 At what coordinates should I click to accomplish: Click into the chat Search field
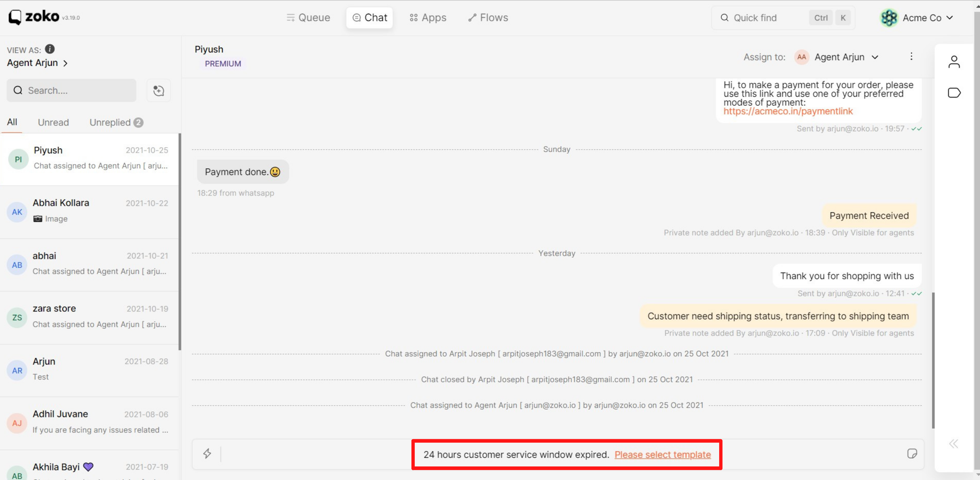tap(72, 90)
